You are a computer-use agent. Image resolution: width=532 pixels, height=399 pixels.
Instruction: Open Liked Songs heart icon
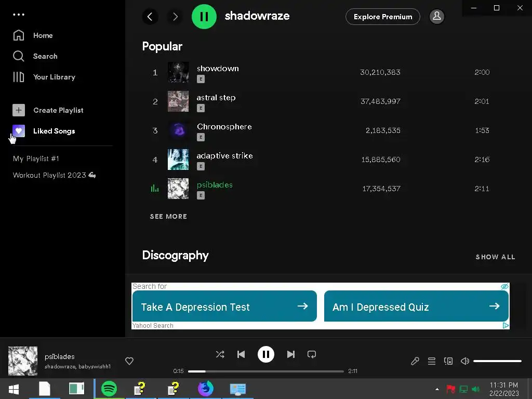[19, 130]
